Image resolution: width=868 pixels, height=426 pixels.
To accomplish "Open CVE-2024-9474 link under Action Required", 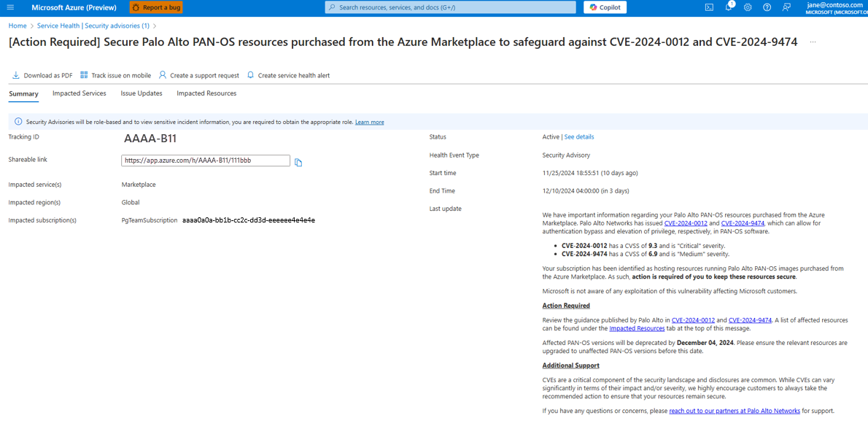I will pos(750,319).
